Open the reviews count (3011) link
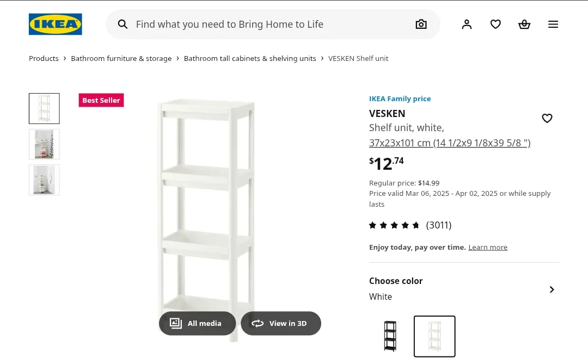The image size is (588, 364). (x=438, y=225)
